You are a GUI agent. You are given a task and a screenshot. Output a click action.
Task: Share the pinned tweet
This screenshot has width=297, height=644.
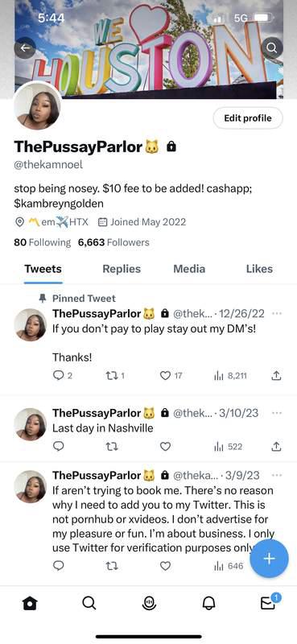point(277,375)
